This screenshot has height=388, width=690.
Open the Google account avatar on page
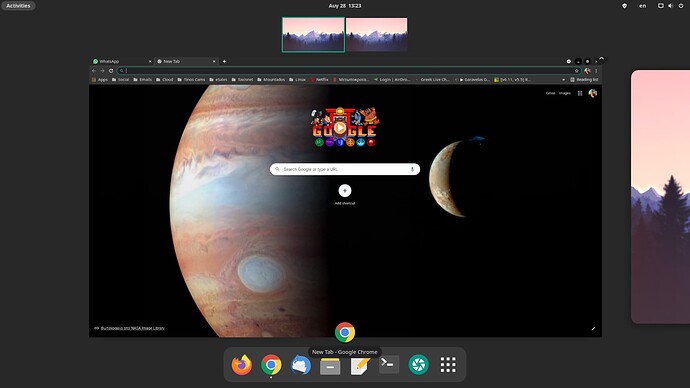(593, 93)
